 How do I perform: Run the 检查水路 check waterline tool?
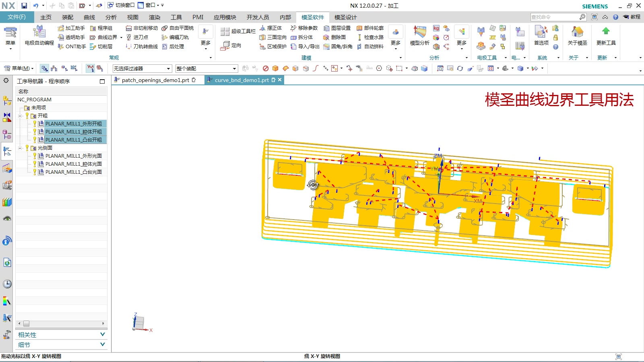point(370,37)
